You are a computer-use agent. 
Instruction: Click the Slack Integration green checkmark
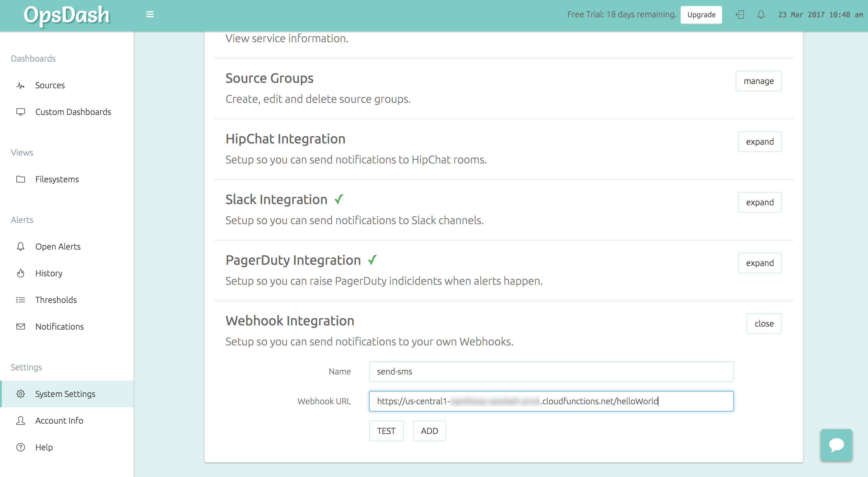pyautogui.click(x=339, y=199)
